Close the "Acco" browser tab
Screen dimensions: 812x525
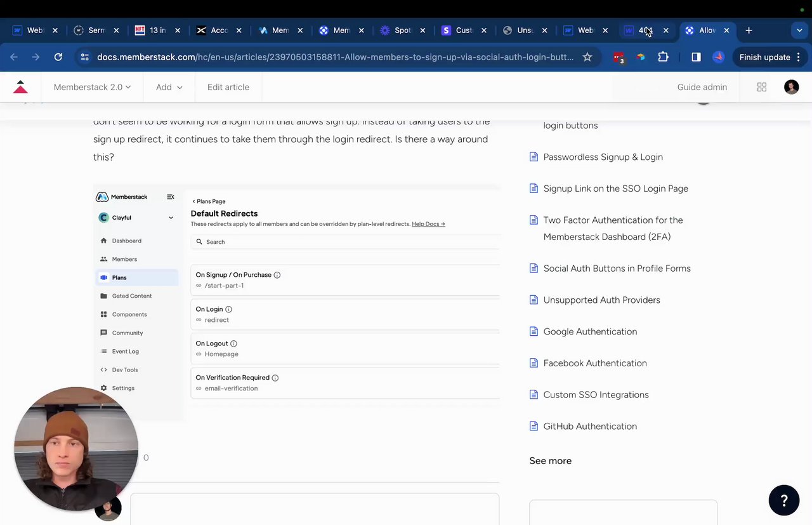click(239, 30)
